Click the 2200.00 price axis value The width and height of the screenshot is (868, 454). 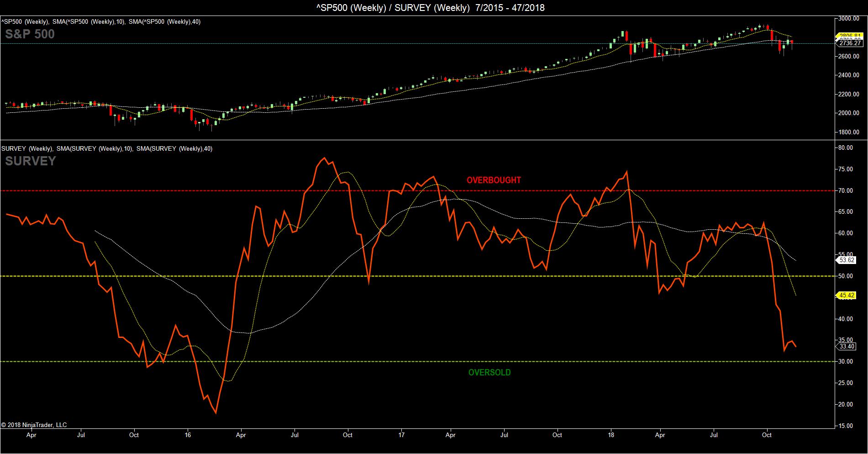tap(849, 95)
